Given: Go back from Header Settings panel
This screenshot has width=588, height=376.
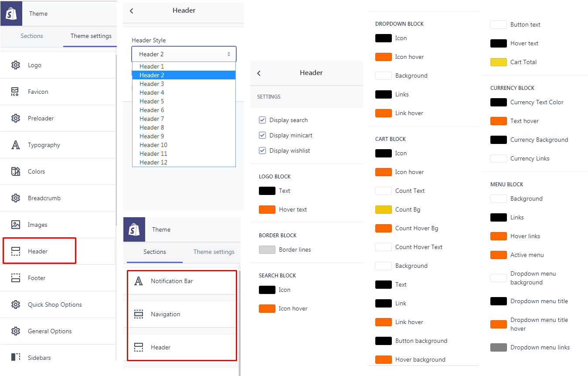Looking at the screenshot, I should tap(259, 73).
